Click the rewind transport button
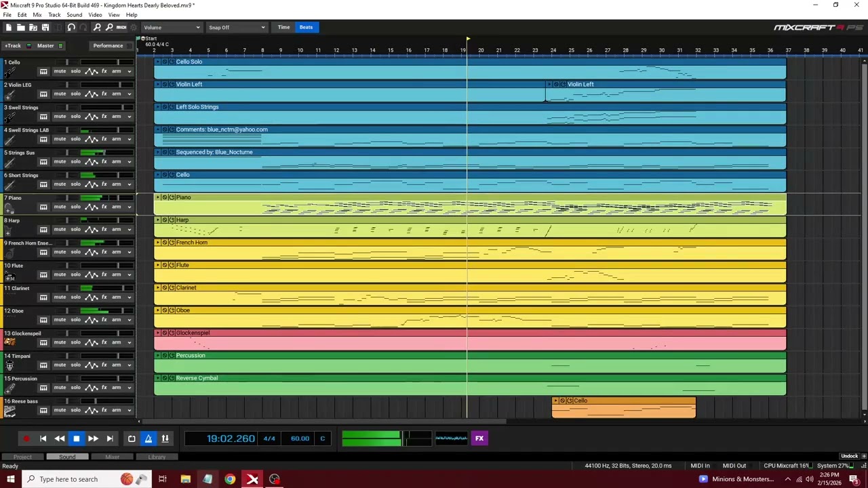The image size is (868, 488). coord(60,439)
